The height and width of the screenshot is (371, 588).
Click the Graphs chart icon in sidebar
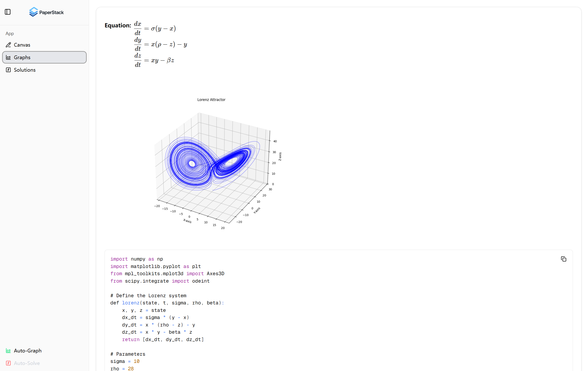(x=8, y=57)
